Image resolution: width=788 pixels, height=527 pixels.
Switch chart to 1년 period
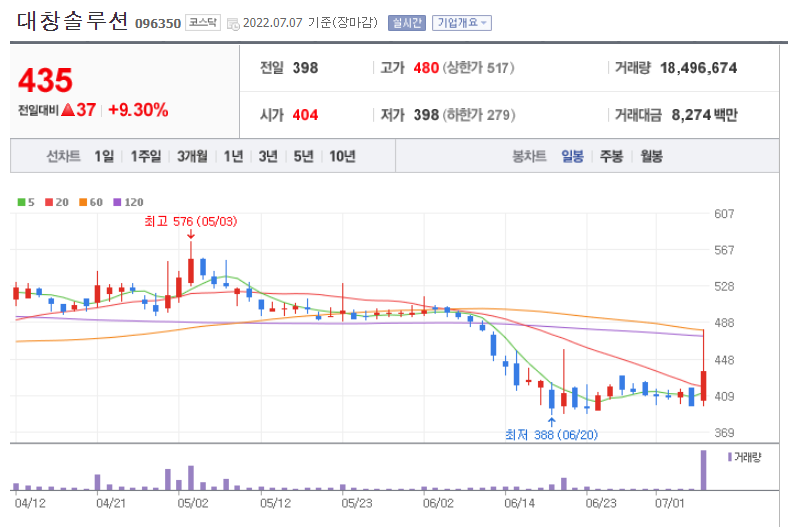[233, 156]
